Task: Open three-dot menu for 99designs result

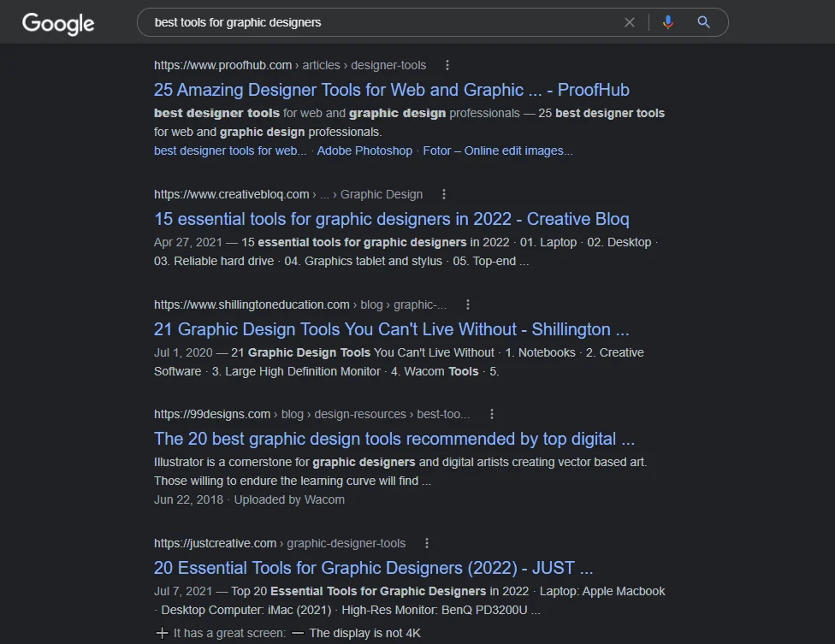Action: pyautogui.click(x=491, y=414)
